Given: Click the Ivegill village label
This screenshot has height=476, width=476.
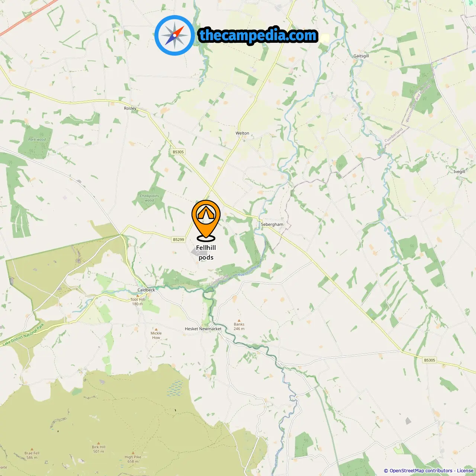Looking at the screenshot, I should point(459,171).
